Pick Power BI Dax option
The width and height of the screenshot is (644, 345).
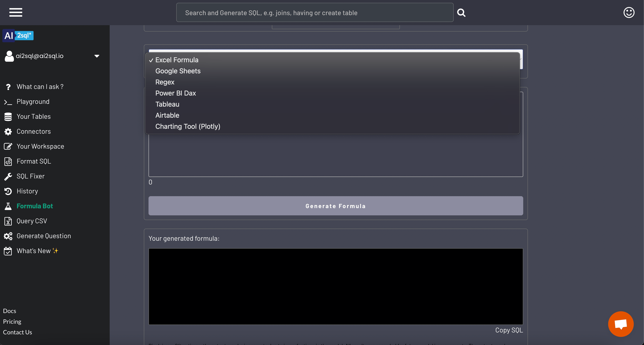pos(332,93)
